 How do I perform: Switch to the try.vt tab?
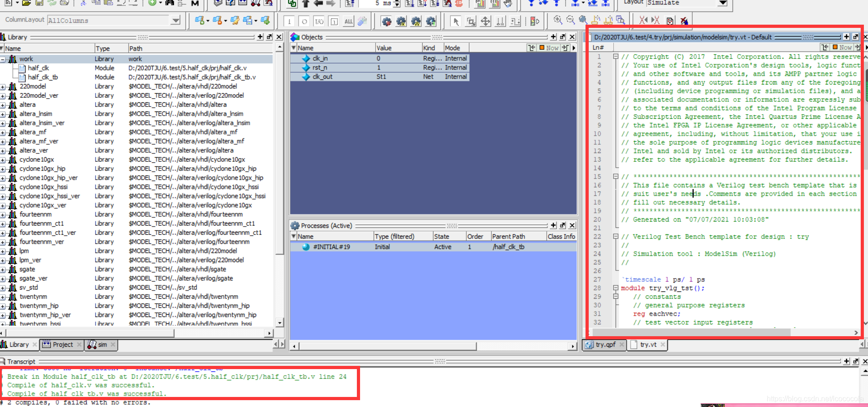point(648,344)
